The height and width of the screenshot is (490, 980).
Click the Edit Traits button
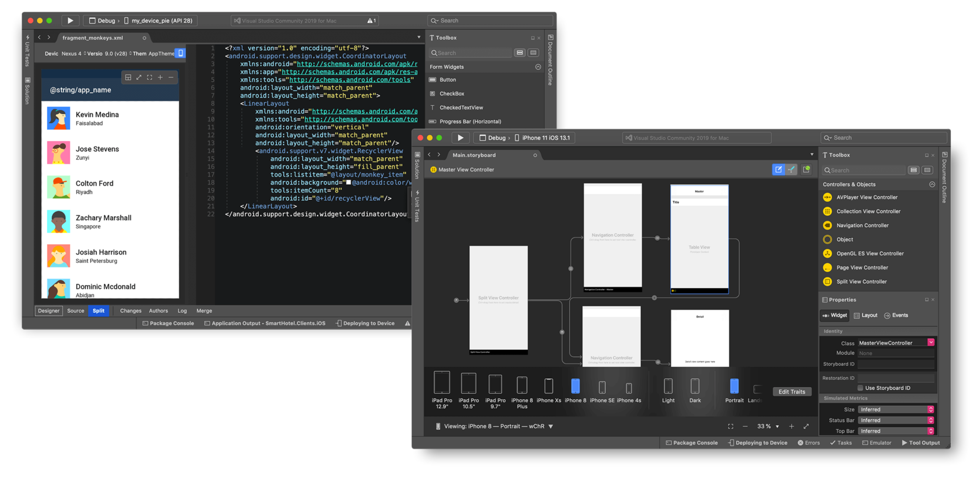(x=791, y=392)
